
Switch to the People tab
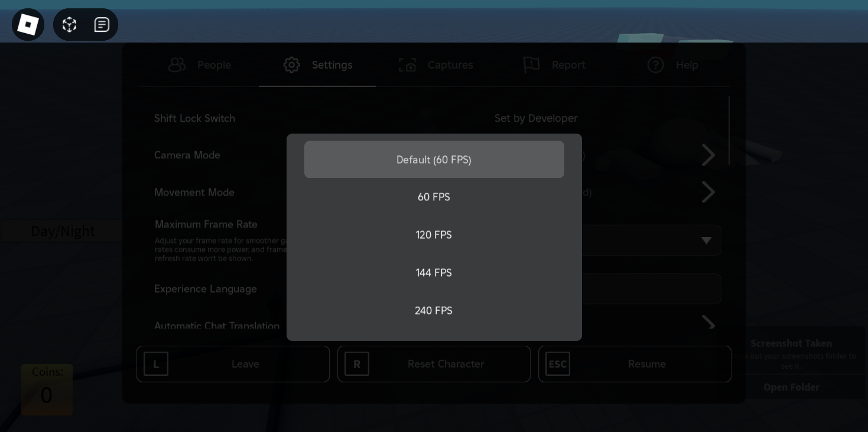pos(199,65)
